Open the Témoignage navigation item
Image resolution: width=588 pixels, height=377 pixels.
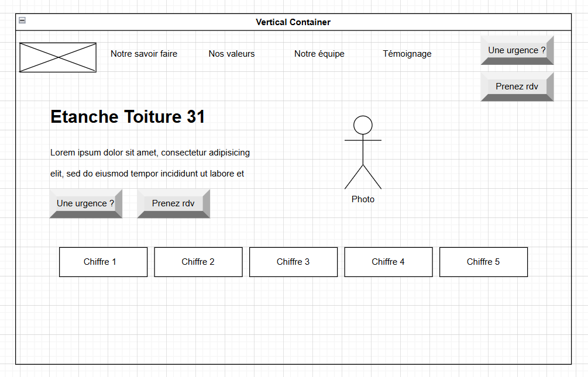coord(407,54)
